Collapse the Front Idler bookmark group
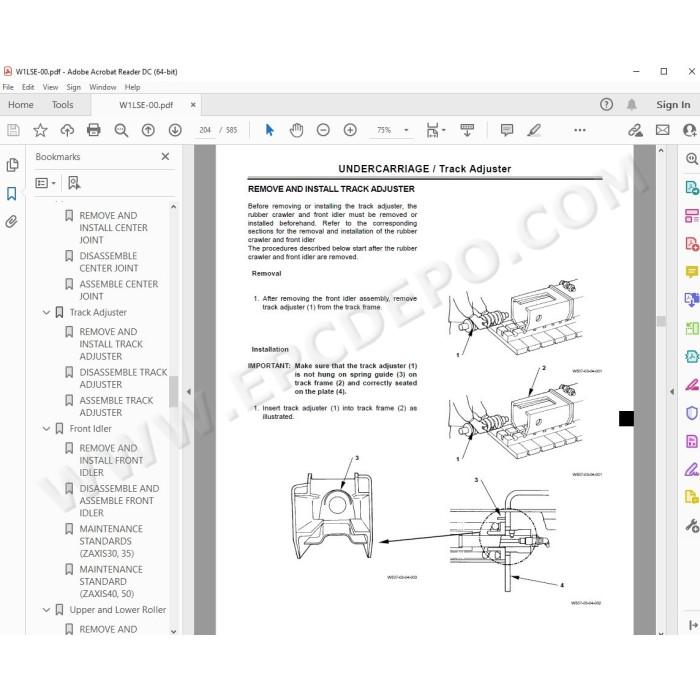Screen dimensions: 700x700 pos(46,429)
